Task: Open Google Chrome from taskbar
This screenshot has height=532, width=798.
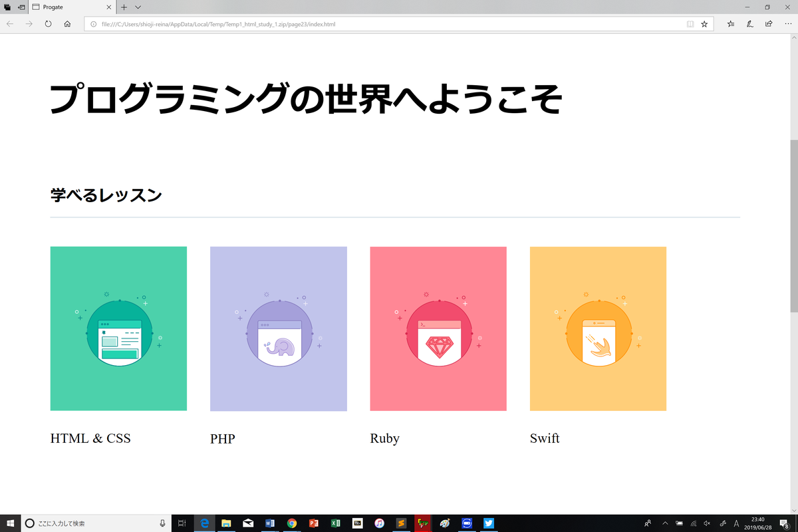Action: (x=291, y=523)
